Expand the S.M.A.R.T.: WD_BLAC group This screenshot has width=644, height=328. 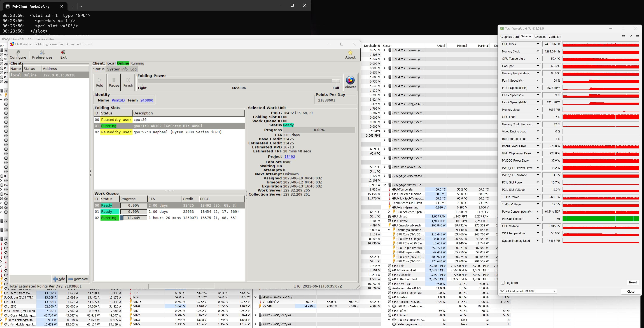pos(385,104)
